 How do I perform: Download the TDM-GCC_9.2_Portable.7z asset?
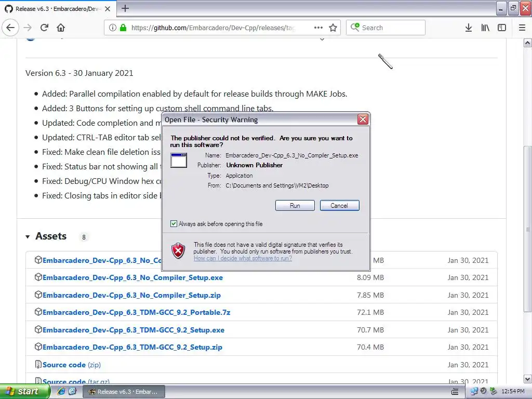(137, 312)
